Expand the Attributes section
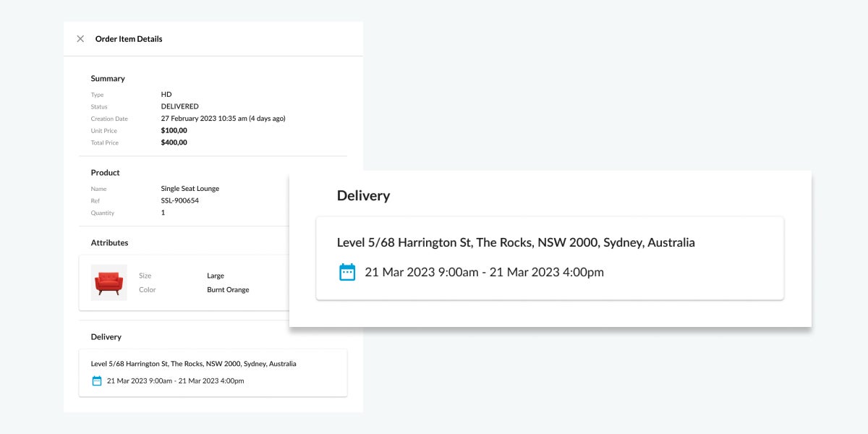This screenshot has width=868, height=434. [x=109, y=242]
